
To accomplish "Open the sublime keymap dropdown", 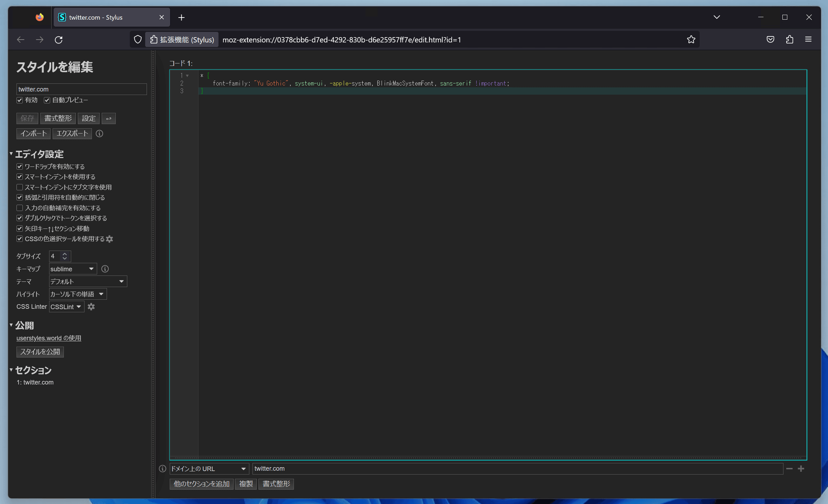I will [73, 269].
